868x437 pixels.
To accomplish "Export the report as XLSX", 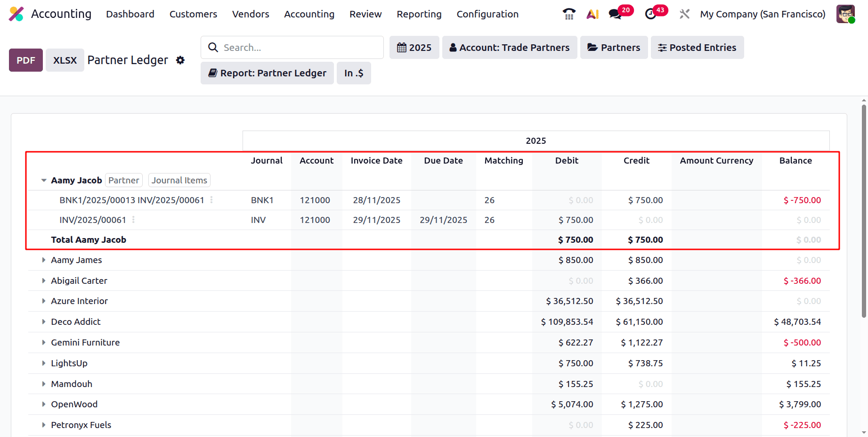I will point(65,60).
